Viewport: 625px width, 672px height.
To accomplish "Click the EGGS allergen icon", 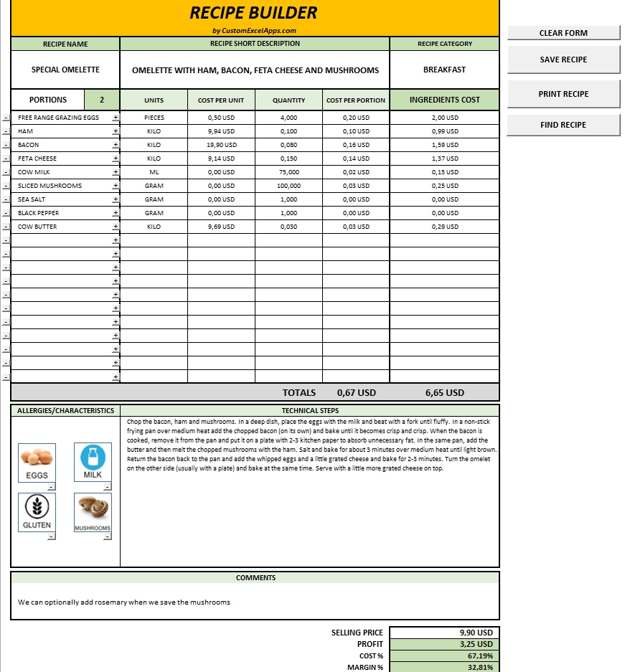I will click(x=37, y=462).
